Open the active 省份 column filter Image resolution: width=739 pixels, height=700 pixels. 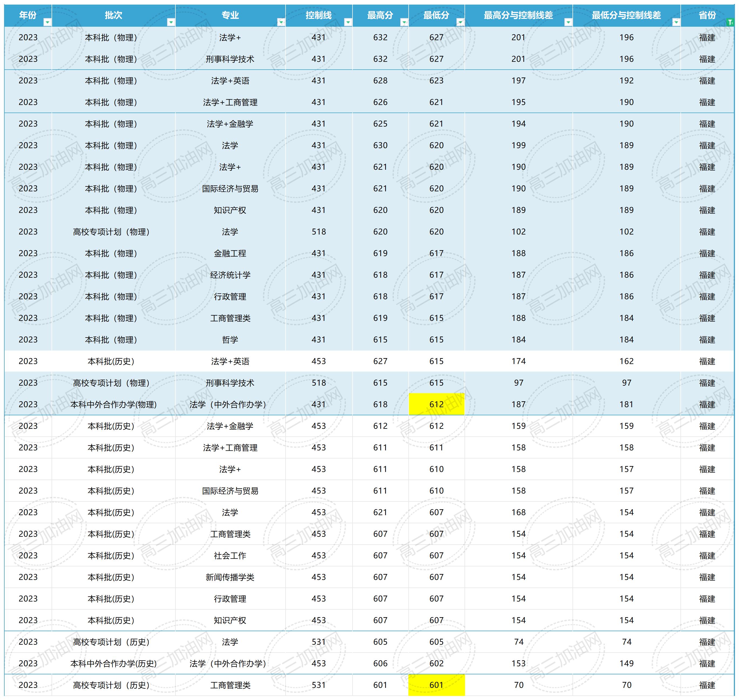click(730, 22)
